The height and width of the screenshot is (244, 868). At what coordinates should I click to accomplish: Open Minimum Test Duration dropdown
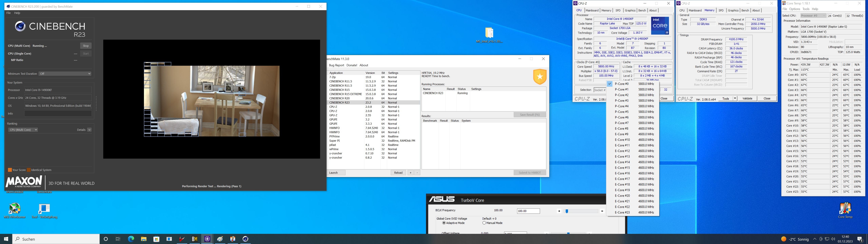[x=65, y=74]
